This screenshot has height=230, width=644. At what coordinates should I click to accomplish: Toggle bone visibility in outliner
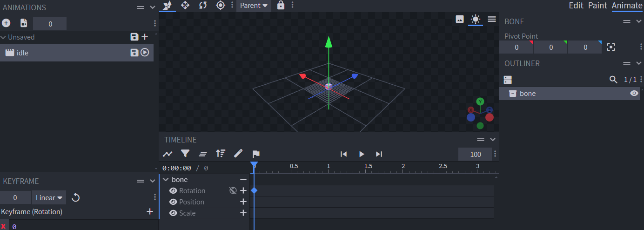634,94
